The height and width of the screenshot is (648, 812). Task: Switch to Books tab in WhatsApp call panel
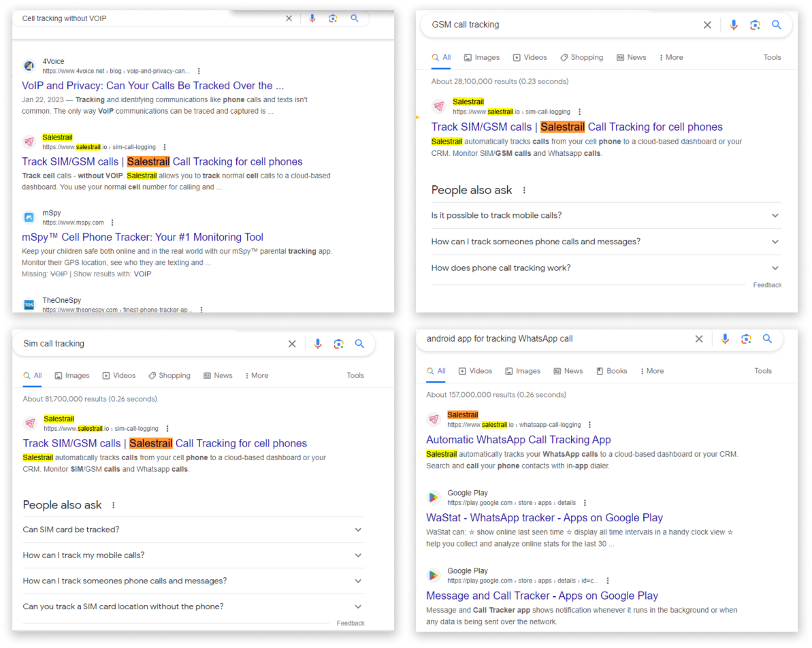point(612,372)
